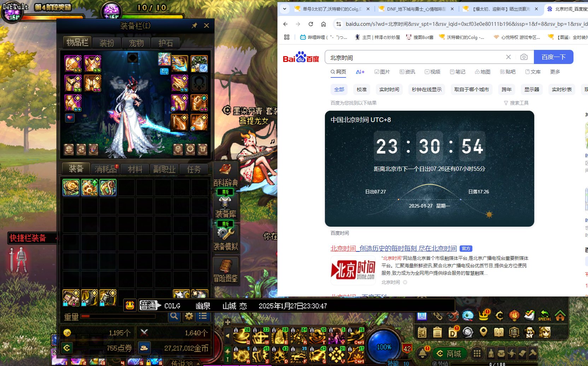588x366 pixels.
Task: Open the 资讯 news tab on Baidu
Action: tap(407, 72)
